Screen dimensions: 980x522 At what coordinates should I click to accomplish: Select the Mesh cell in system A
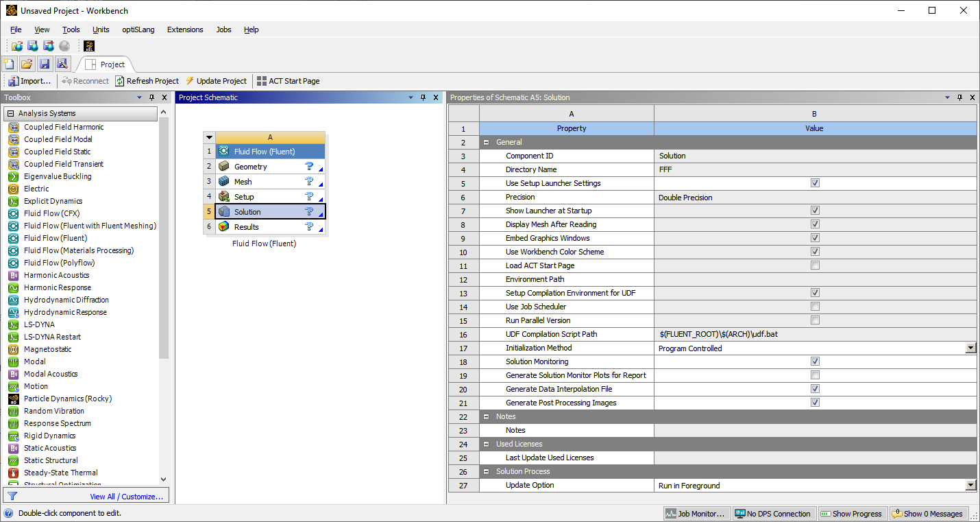270,182
